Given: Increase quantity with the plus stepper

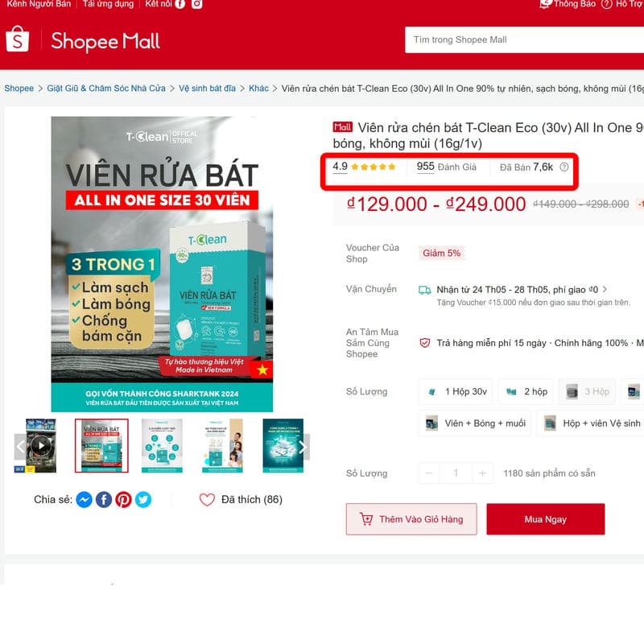Looking at the screenshot, I should click(x=482, y=473).
